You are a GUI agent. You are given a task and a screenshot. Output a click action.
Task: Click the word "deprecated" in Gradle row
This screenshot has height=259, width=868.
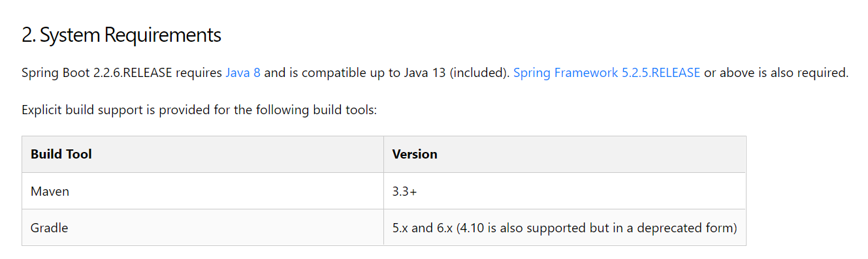click(675, 228)
